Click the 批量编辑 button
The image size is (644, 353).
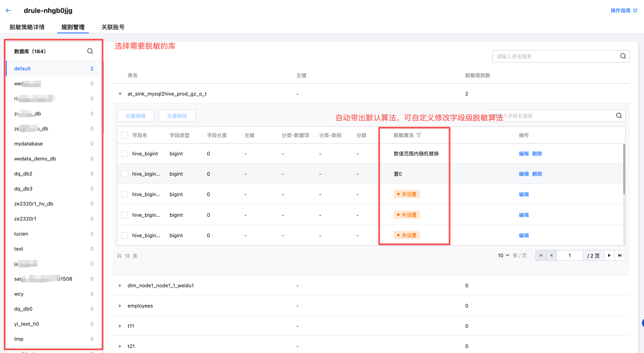coord(135,116)
